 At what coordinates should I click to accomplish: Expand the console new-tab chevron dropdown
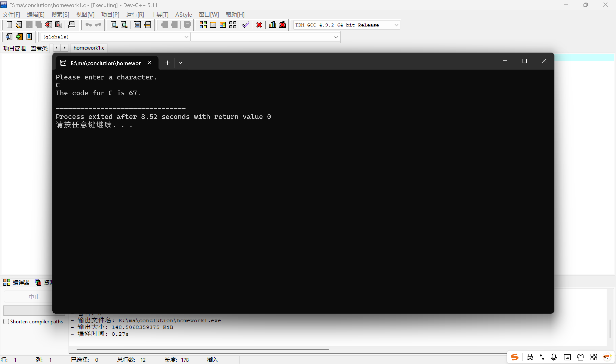[x=180, y=63]
